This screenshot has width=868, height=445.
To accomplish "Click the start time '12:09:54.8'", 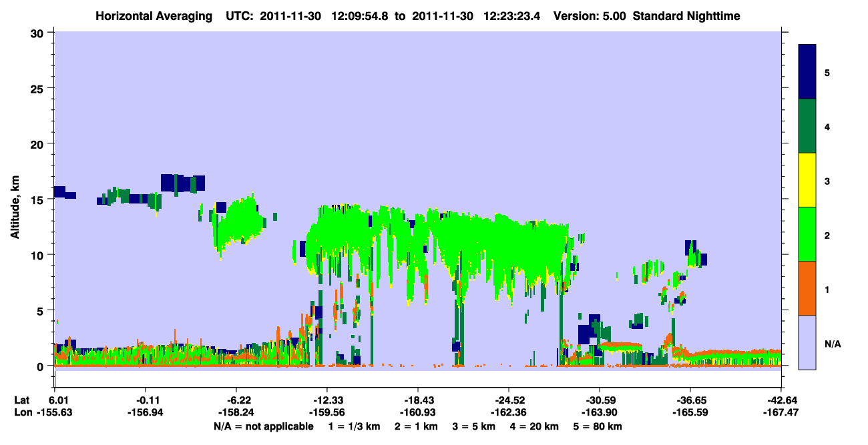I will pos(360,15).
